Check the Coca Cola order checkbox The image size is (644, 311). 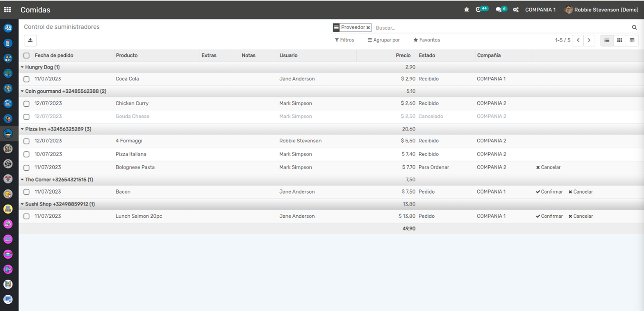tap(26, 79)
